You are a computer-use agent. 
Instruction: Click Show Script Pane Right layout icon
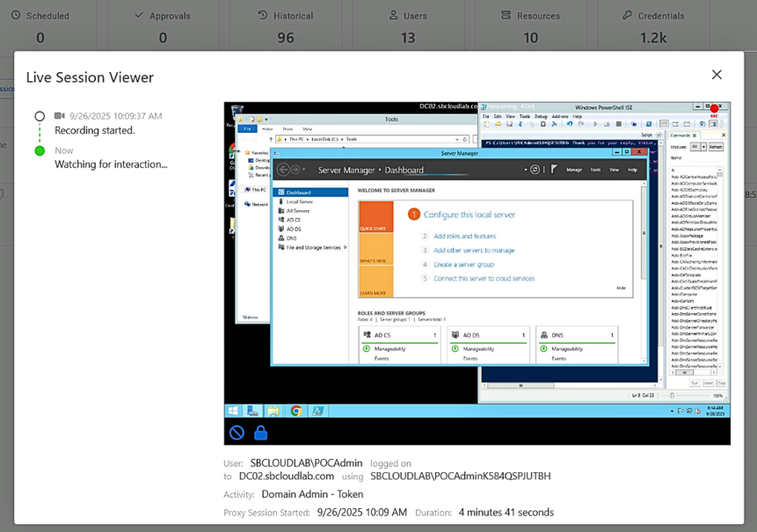point(675,124)
